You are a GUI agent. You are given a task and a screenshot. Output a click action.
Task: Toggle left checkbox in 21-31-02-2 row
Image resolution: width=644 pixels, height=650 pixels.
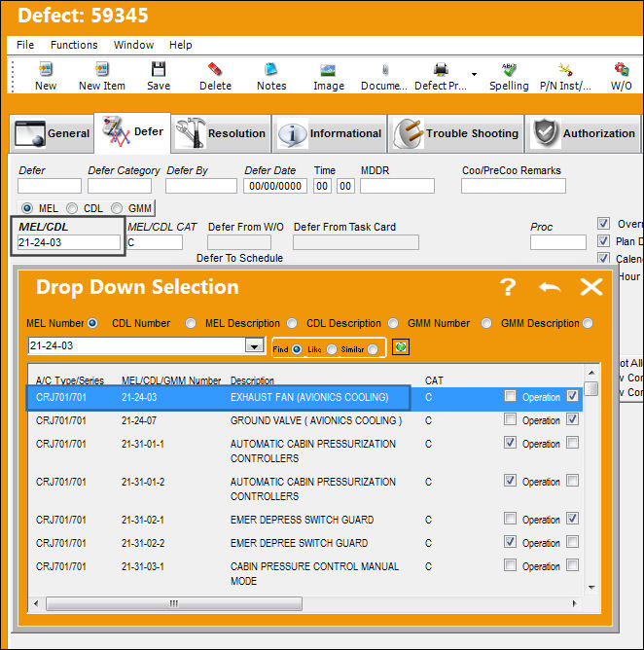click(x=510, y=541)
